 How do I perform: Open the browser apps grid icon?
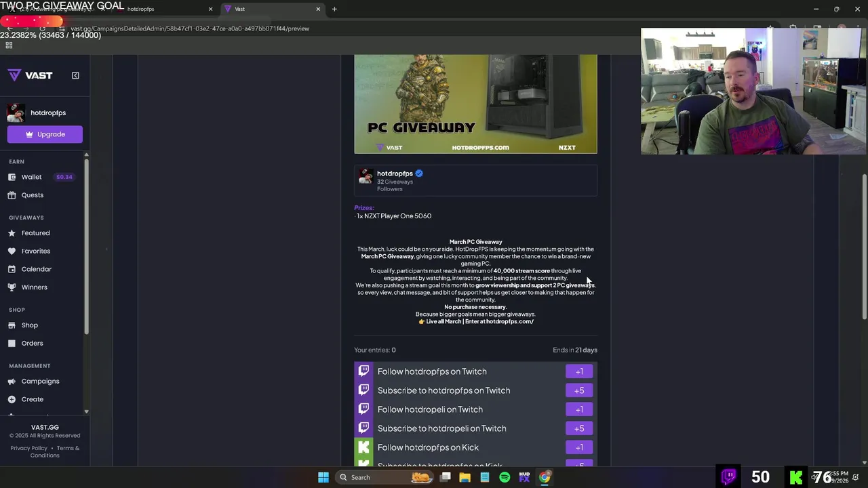9,45
